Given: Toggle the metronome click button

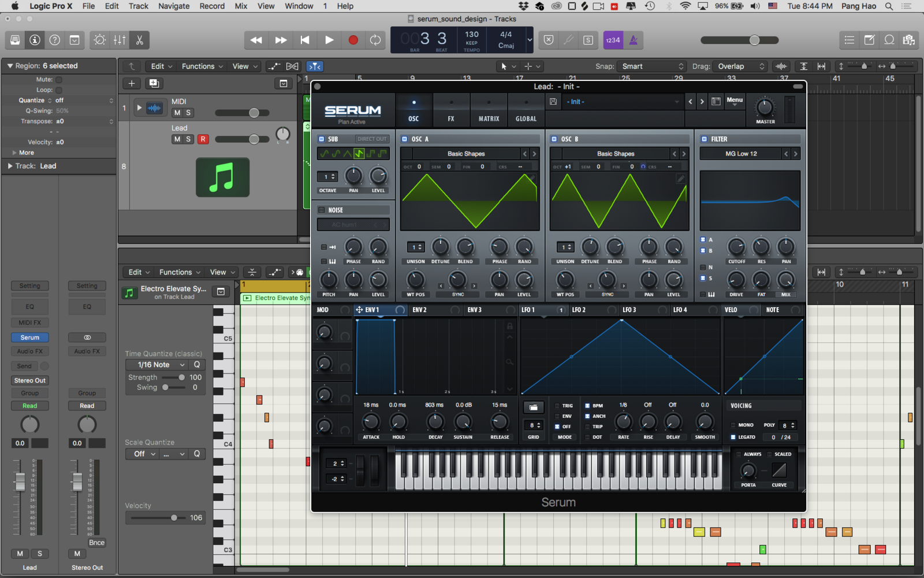Looking at the screenshot, I should 634,40.
